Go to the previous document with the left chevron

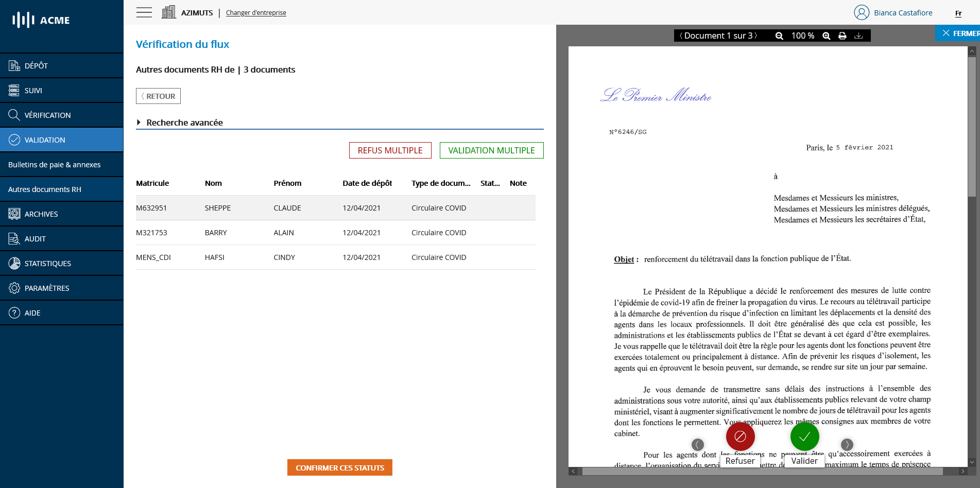coord(697,444)
